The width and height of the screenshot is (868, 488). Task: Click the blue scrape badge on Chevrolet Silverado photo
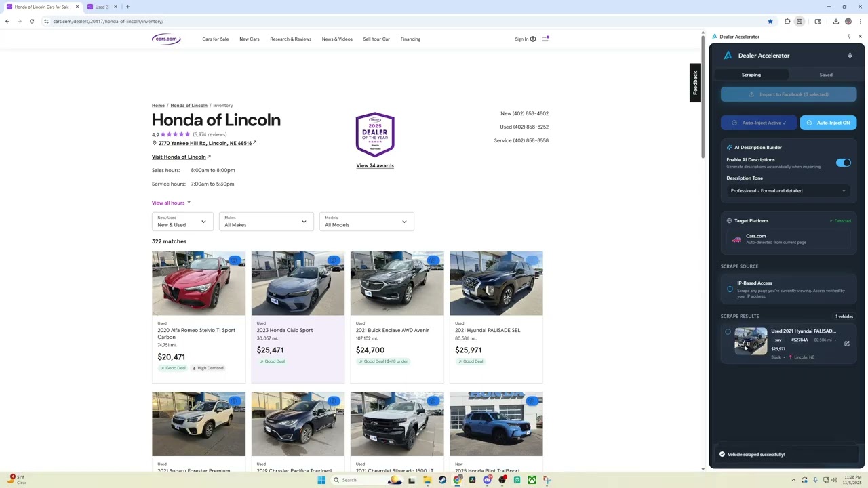coord(433,401)
